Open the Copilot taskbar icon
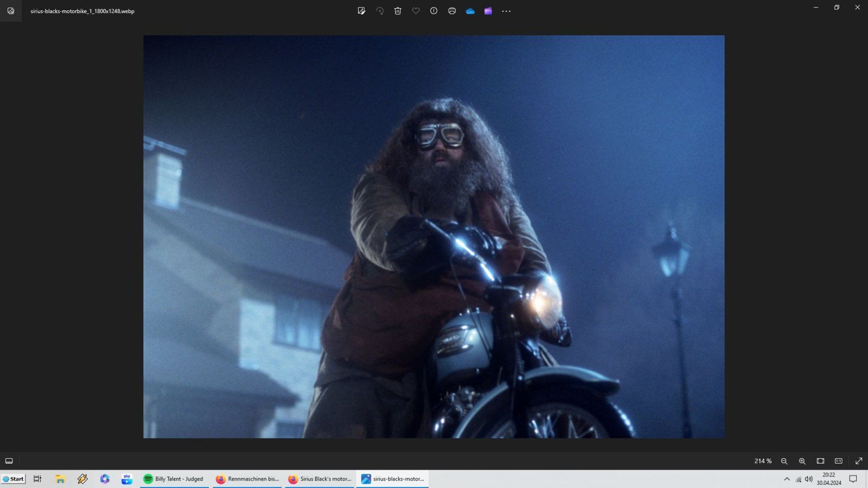This screenshot has height=488, width=868. tap(105, 479)
